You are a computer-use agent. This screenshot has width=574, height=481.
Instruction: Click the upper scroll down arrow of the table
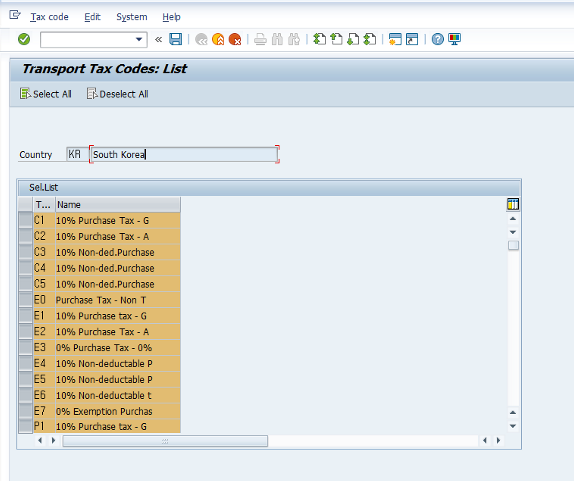pos(513,232)
